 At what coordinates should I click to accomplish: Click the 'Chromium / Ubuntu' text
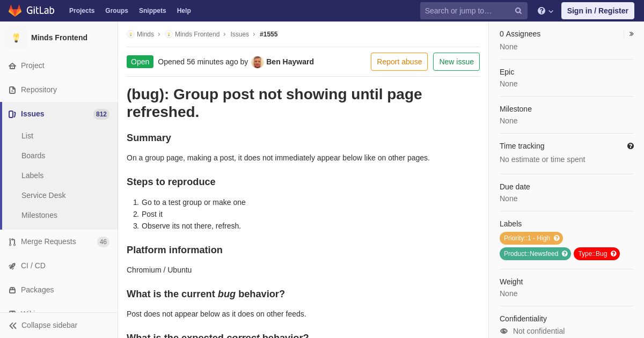pos(159,270)
